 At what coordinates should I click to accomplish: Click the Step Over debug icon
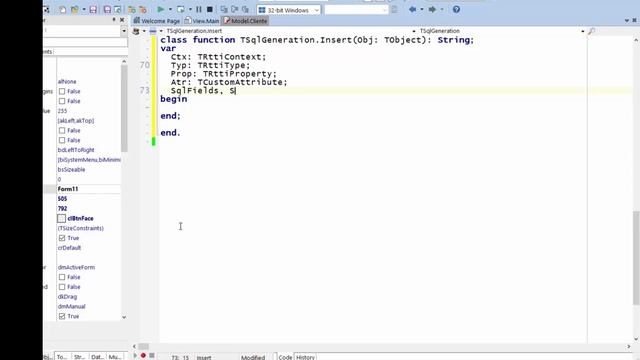click(224, 9)
